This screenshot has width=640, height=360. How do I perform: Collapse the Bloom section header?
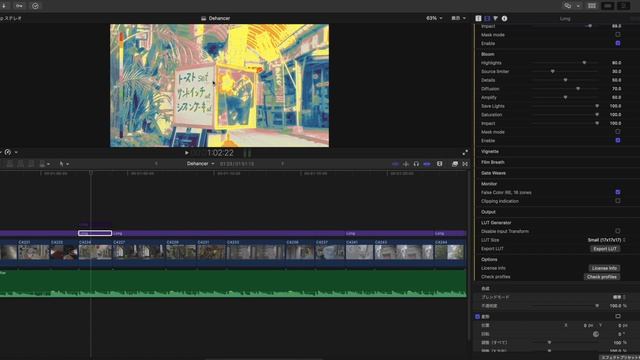488,54
